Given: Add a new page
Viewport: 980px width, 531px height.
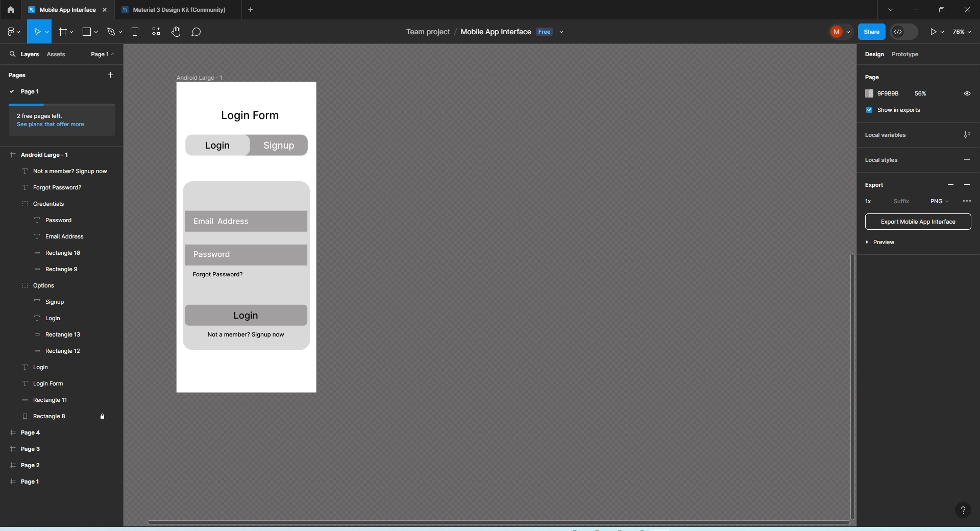Looking at the screenshot, I should 110,75.
